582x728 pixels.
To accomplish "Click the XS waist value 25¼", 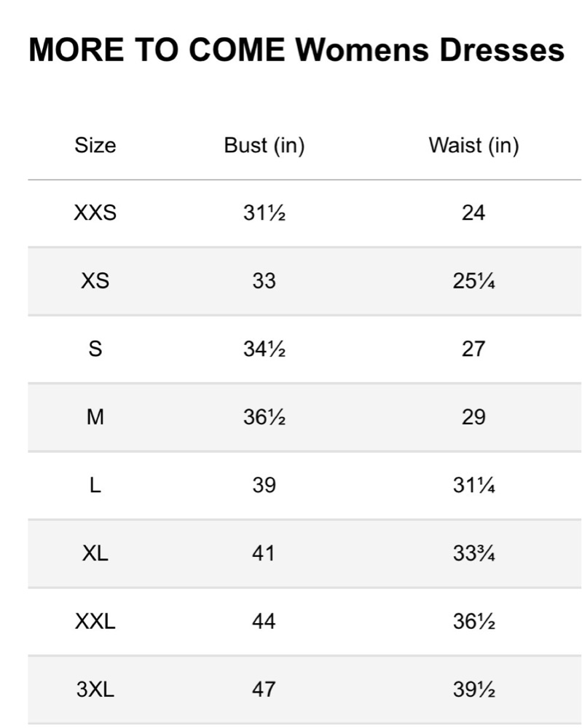I will click(x=473, y=281).
